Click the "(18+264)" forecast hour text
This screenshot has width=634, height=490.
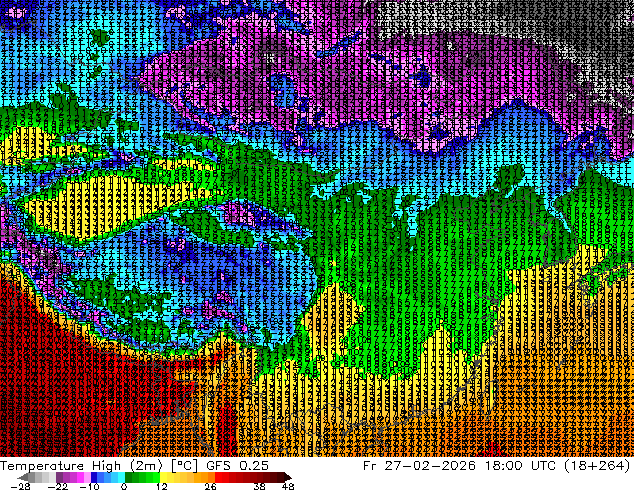[x=595, y=466]
